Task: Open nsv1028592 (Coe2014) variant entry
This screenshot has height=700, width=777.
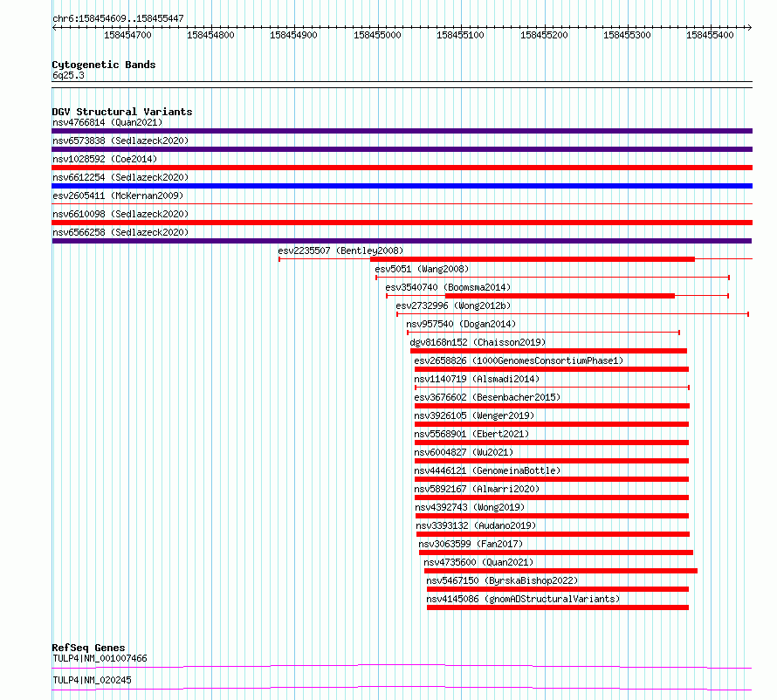Action: pos(105,159)
